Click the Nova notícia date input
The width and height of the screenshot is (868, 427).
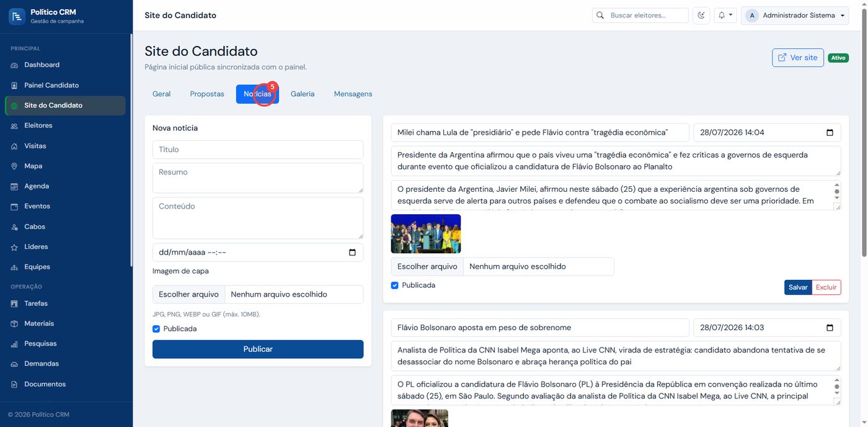click(258, 253)
